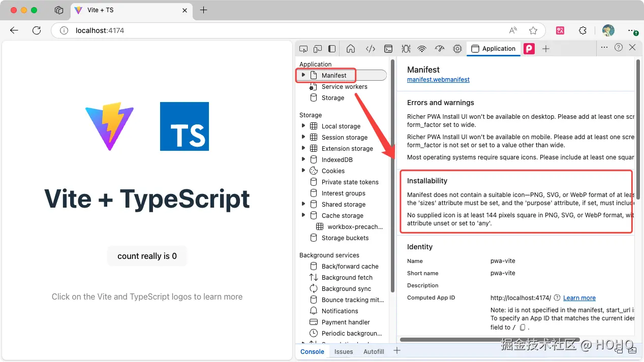Screen dimensions: 644x362
Task: Click the 'count really is 0' button
Action: (x=147, y=256)
